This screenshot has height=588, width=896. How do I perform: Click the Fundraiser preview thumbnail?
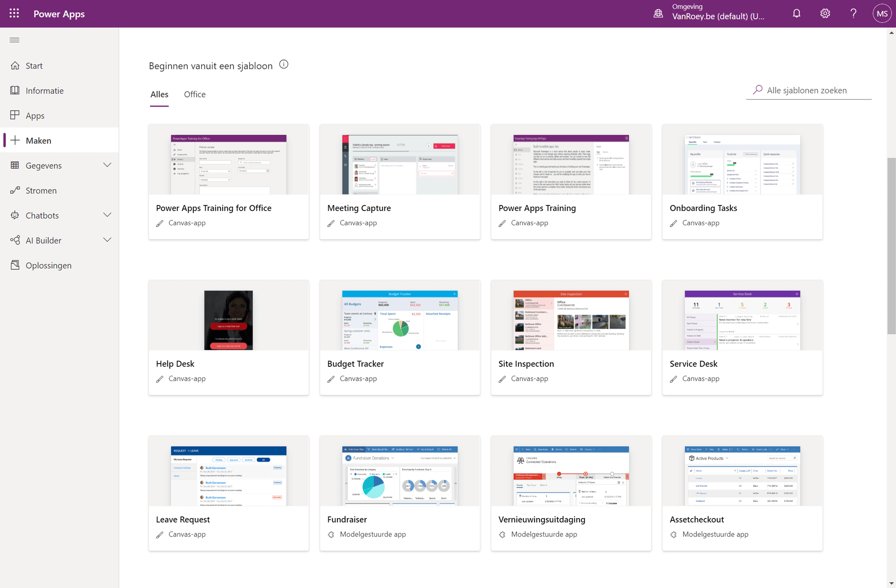tap(400, 476)
